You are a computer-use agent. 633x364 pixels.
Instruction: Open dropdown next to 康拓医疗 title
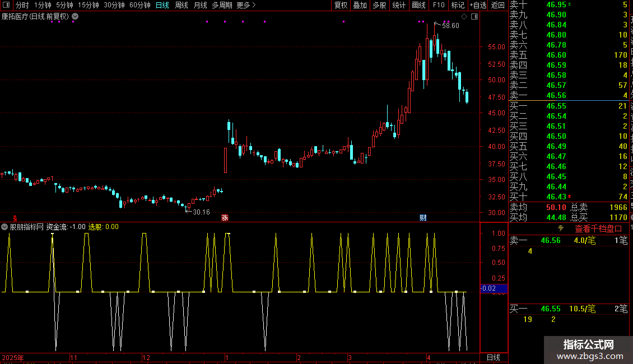(75, 17)
